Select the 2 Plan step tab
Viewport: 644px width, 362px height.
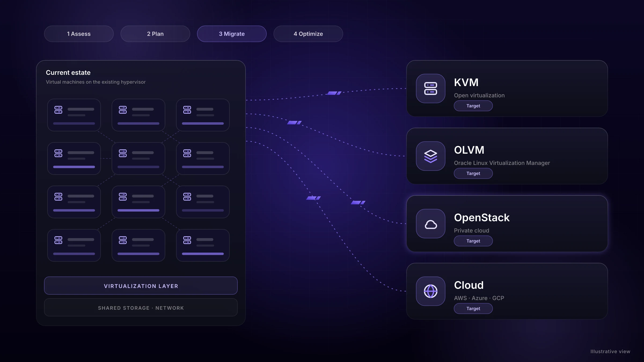point(155,34)
